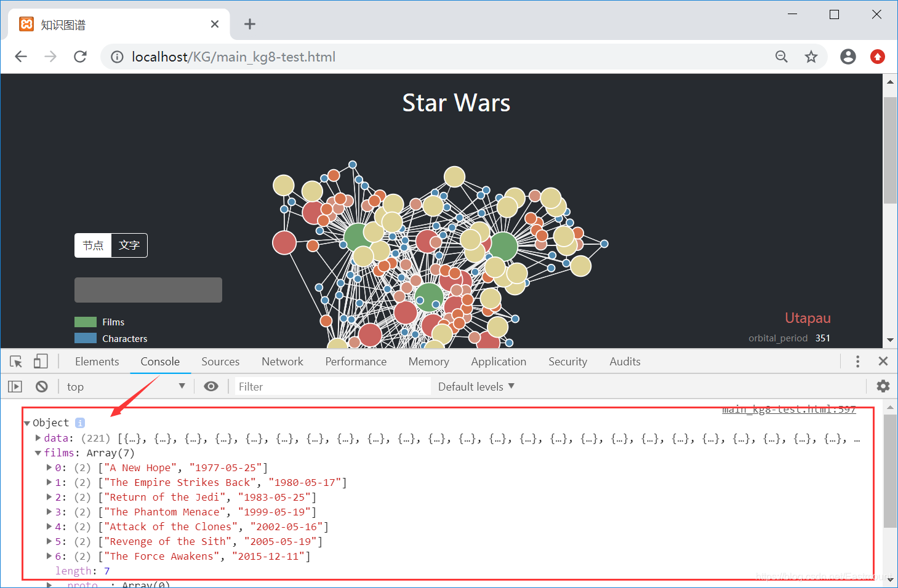Switch to Elements tab

(97, 362)
